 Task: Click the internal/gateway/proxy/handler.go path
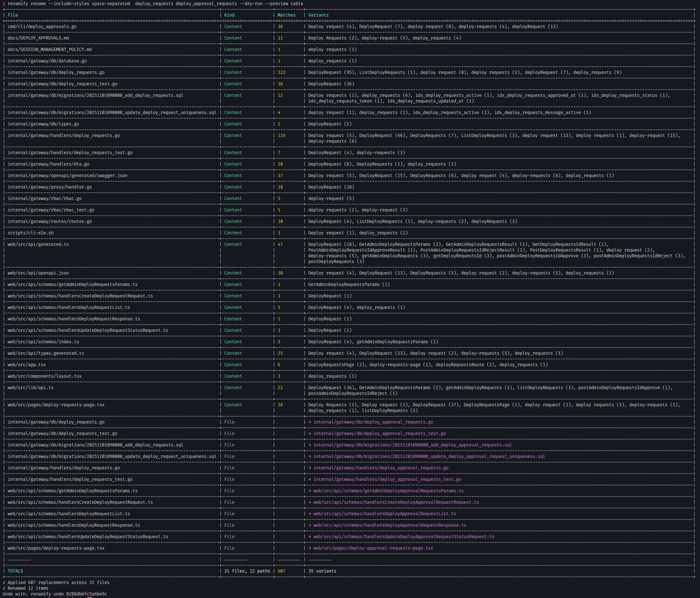point(49,187)
